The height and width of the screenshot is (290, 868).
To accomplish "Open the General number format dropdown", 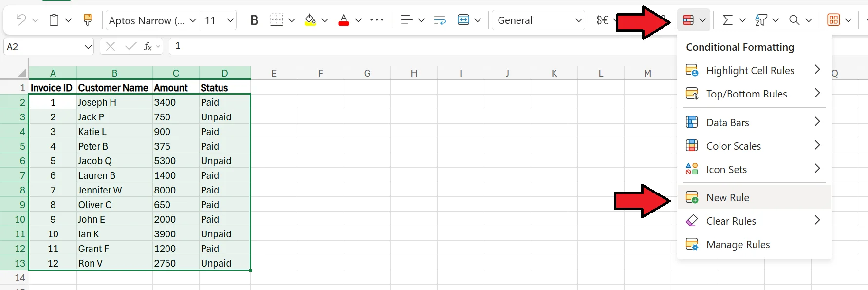I will click(538, 20).
